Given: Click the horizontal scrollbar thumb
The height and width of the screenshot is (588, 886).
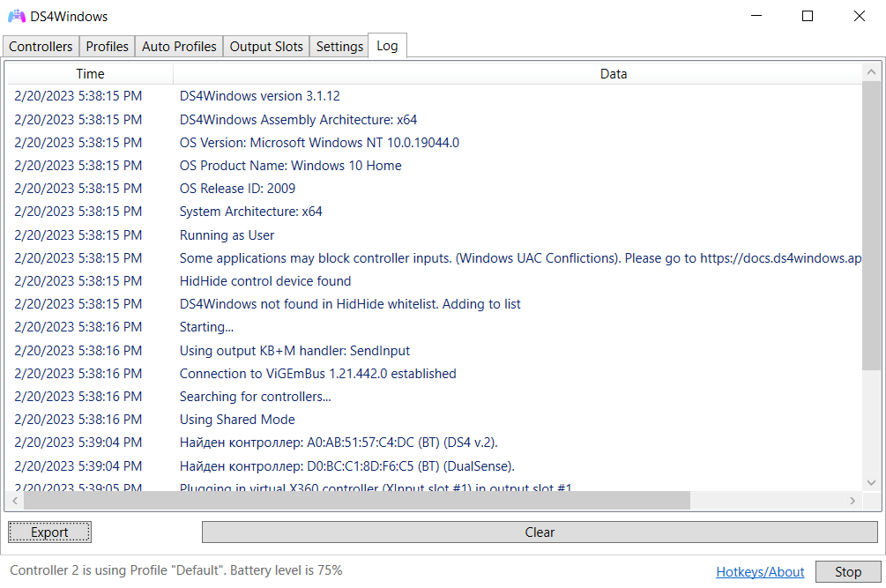Looking at the screenshot, I should pos(357,501).
